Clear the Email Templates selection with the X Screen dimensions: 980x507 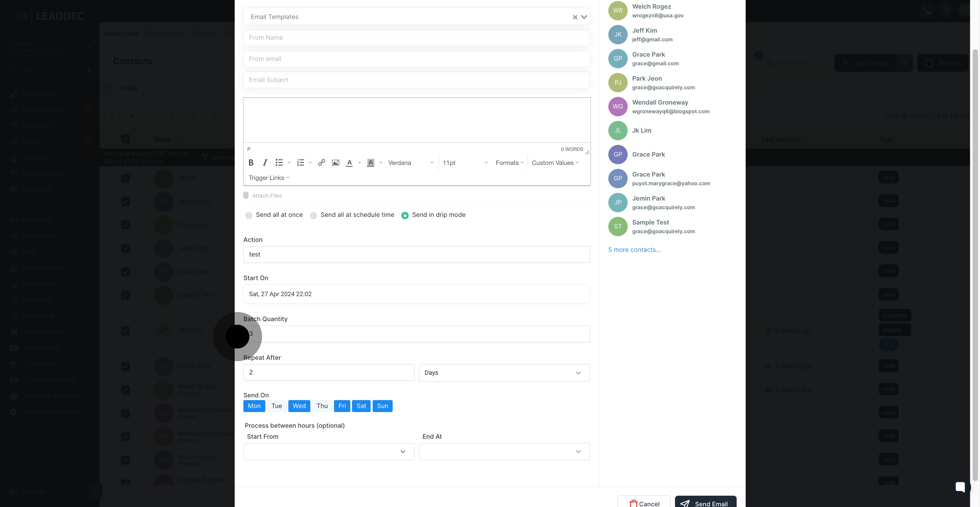575,17
